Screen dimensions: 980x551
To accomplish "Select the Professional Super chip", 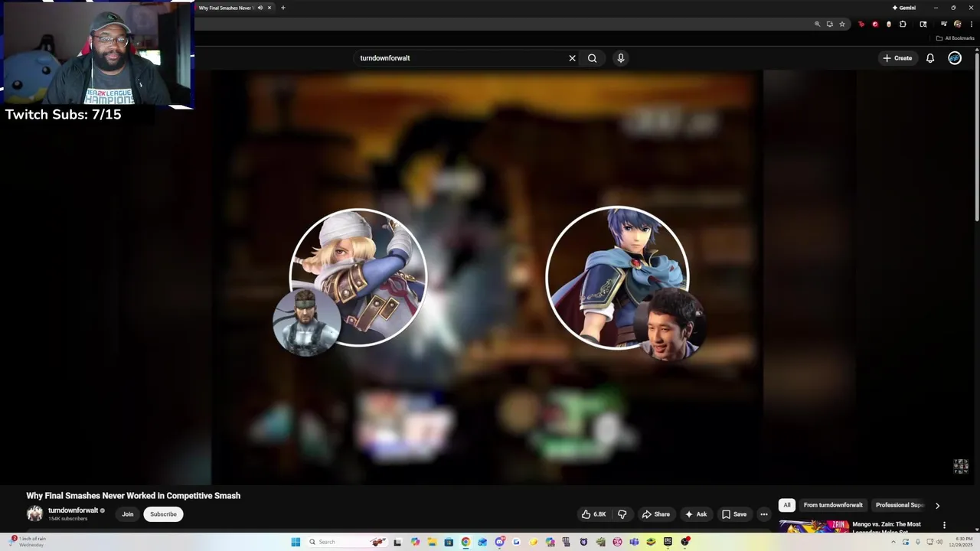I will (x=900, y=505).
